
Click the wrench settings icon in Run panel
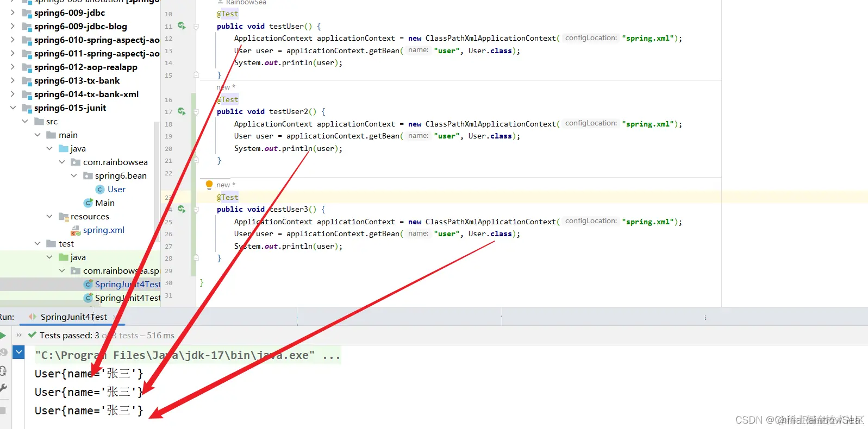click(x=3, y=388)
